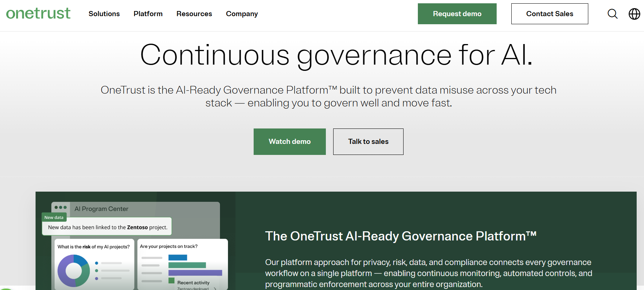Go to the onetrust logo homepage
This screenshot has width=644, height=290.
pos(38,14)
